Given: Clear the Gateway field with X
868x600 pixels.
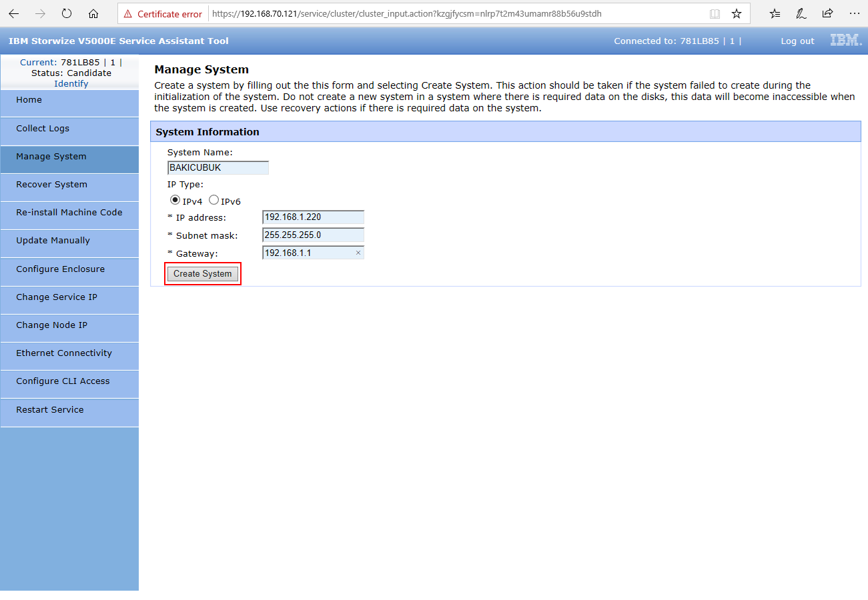Looking at the screenshot, I should (358, 253).
